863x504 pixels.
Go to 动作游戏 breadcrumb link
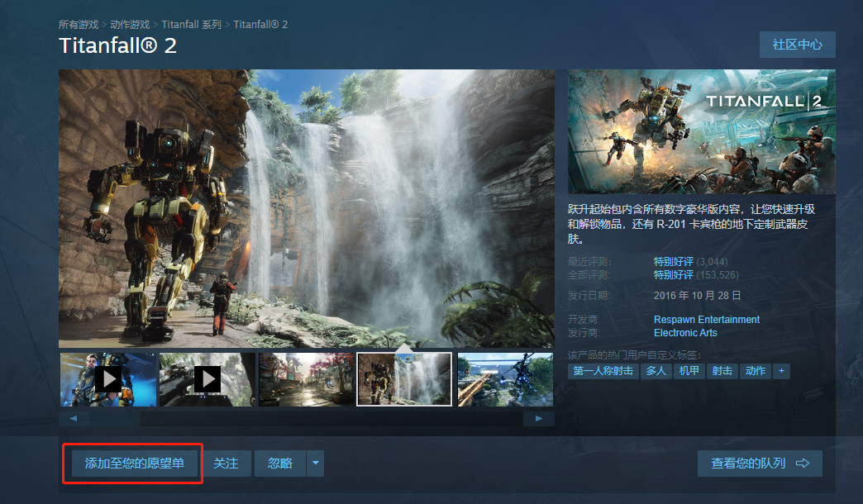(130, 25)
